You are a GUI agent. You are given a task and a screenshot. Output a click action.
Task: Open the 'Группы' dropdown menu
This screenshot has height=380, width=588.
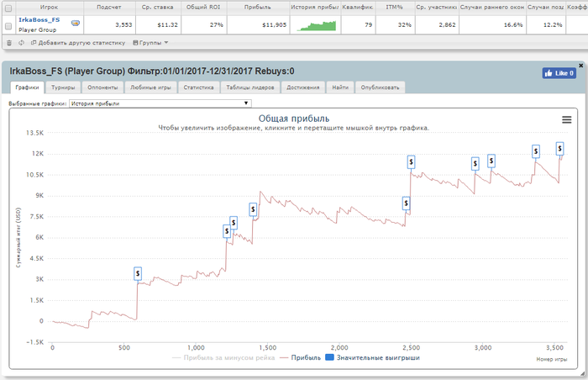[x=150, y=43]
